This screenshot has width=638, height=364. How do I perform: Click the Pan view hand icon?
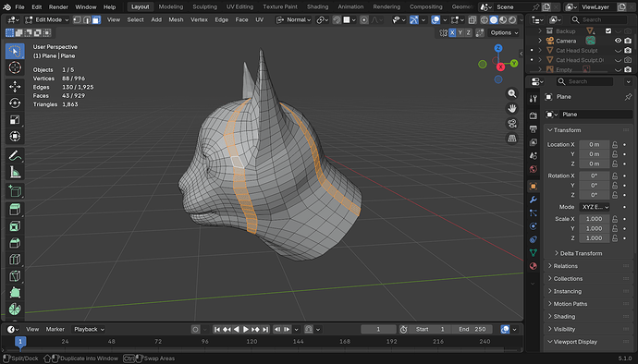coord(512,109)
